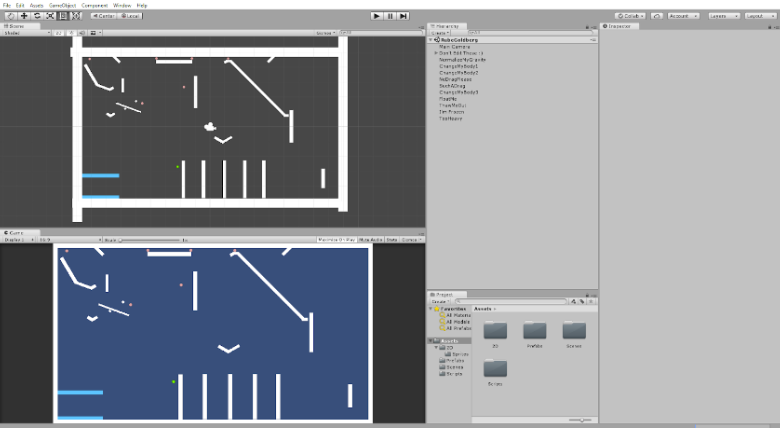Image resolution: width=780 pixels, height=428 pixels.
Task: Select the Move tool
Action: (23, 16)
